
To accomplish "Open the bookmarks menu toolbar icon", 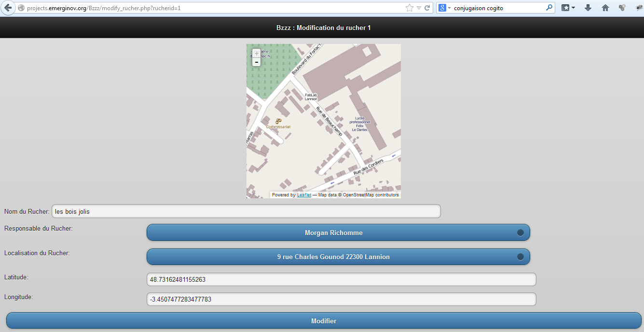I will 568,8.
